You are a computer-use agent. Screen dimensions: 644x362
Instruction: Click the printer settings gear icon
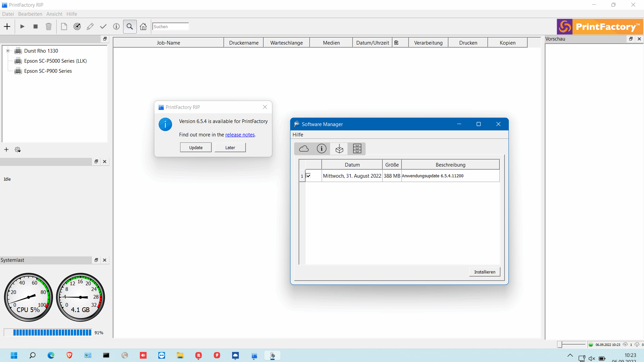tap(18, 149)
